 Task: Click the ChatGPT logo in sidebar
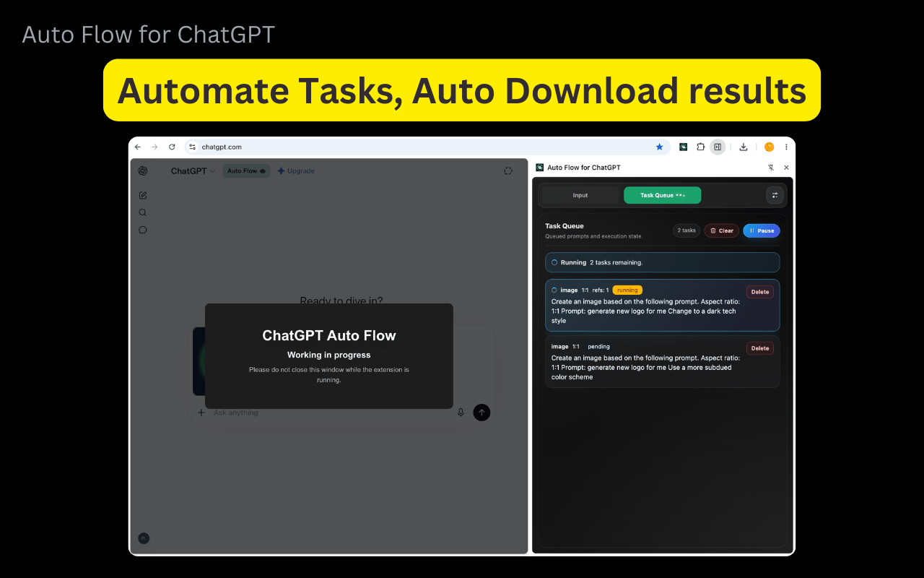(x=143, y=171)
